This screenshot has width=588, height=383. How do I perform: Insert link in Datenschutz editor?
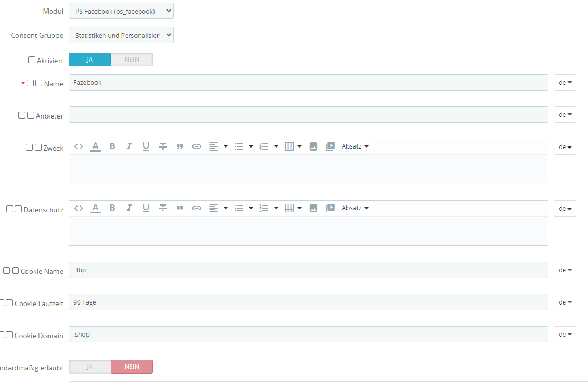tap(197, 208)
